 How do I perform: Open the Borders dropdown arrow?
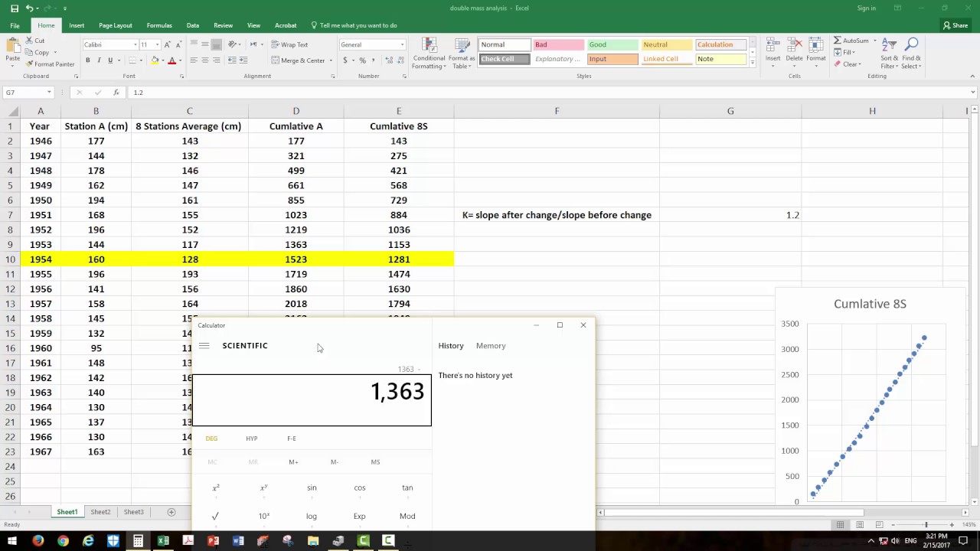point(142,60)
